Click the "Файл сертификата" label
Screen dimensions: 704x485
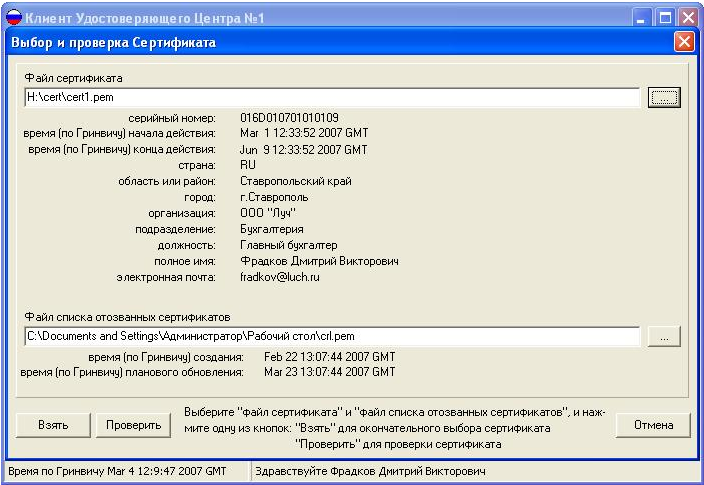coord(73,78)
